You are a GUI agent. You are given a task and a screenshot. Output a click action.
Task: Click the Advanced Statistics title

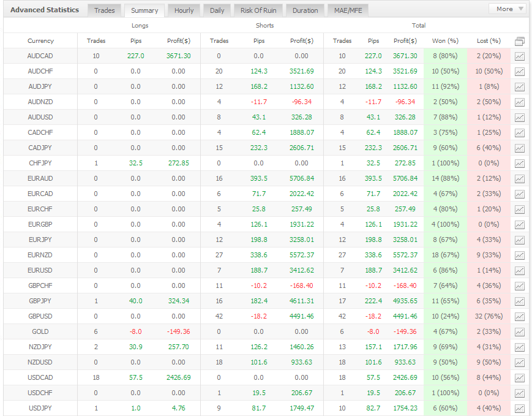[45, 10]
